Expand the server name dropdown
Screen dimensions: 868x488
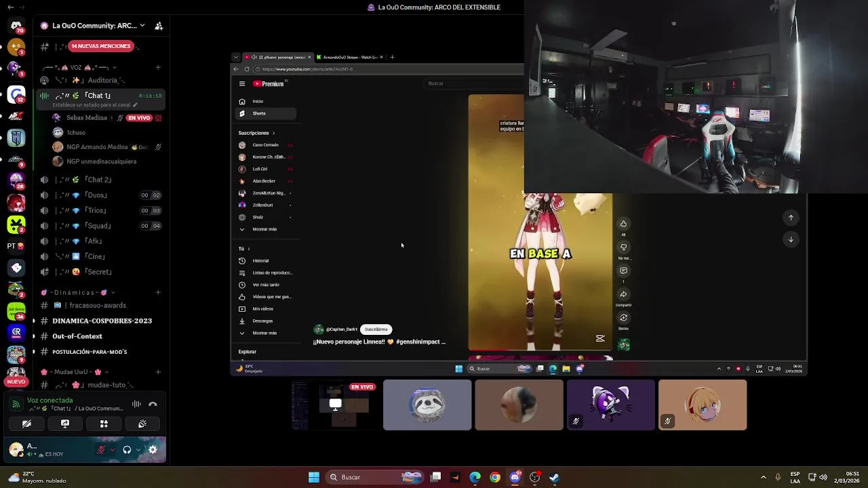142,26
